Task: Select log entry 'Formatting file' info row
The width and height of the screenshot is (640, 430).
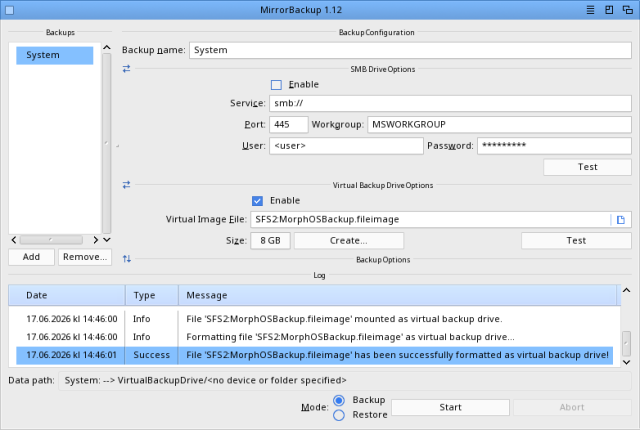Action: [x=314, y=337]
